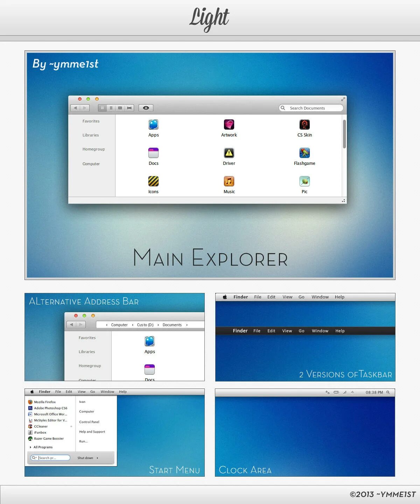This screenshot has height=504, width=420.
Task: Click the fullscreen arrows in explorer corner
Action: point(343,99)
